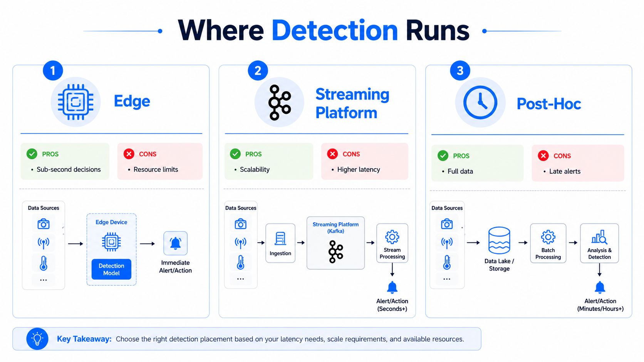Click the 'Resource limits' text
This screenshot has width=644, height=362.
[x=156, y=170]
